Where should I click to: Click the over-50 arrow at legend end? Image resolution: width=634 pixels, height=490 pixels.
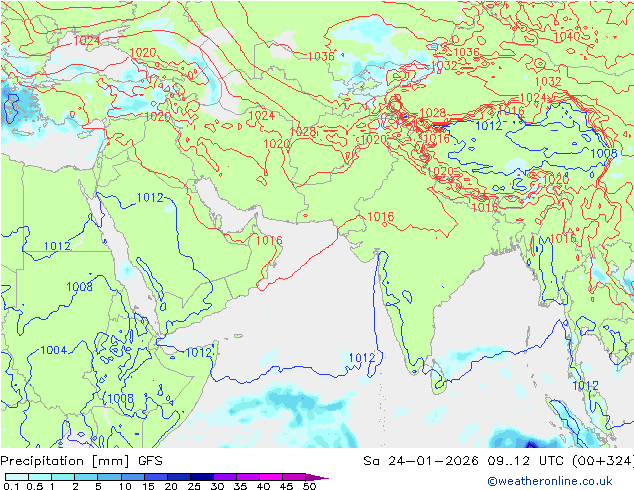(317, 477)
